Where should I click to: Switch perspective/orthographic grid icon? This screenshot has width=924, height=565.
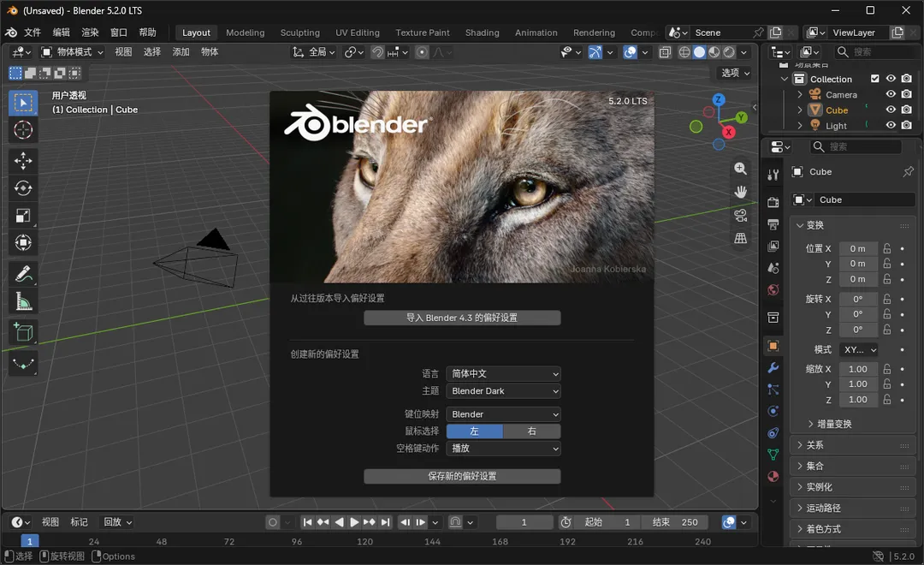(x=740, y=238)
